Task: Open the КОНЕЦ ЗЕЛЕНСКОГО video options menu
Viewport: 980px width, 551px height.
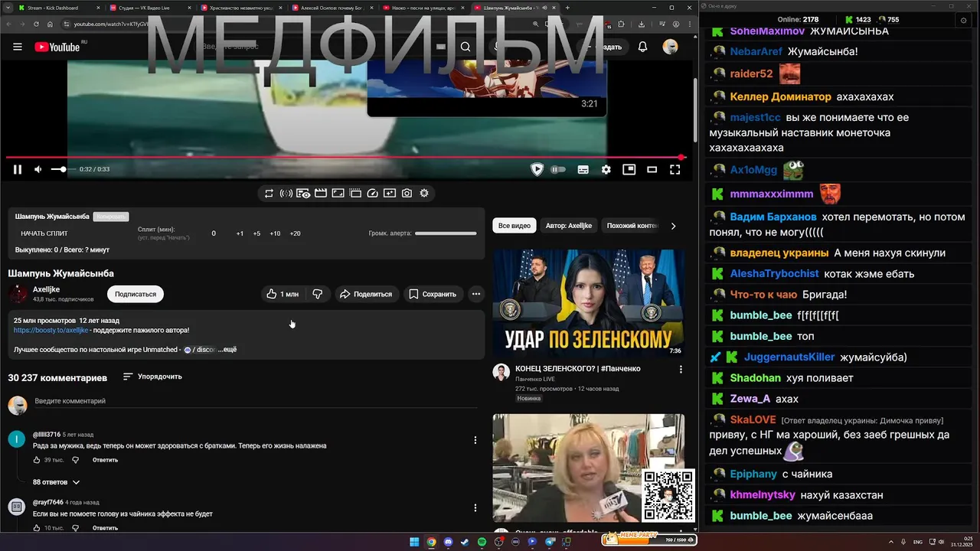Action: [x=681, y=369]
